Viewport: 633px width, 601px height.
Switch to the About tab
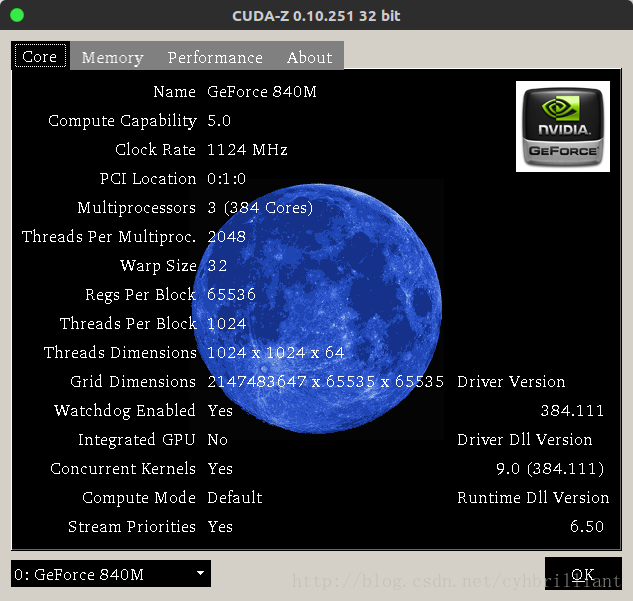pyautogui.click(x=310, y=57)
